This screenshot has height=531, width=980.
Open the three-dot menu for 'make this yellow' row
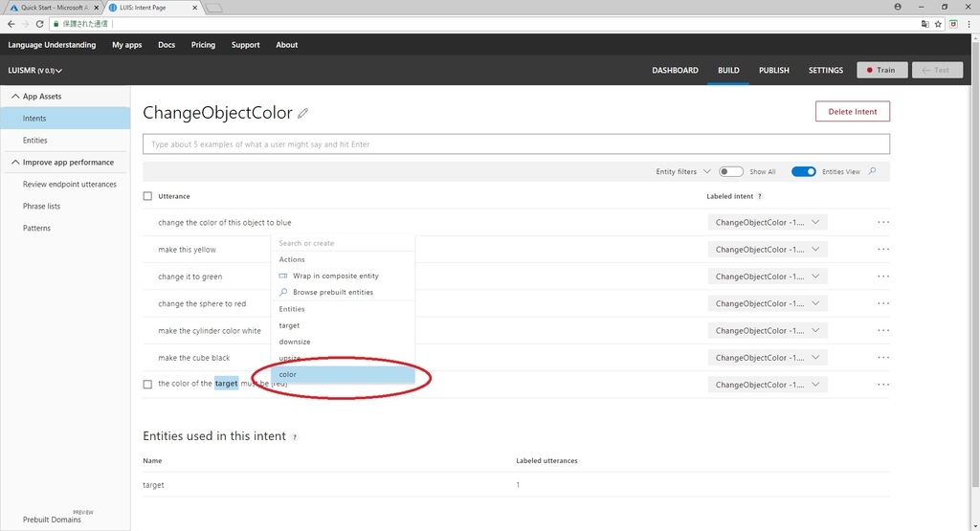tap(883, 250)
